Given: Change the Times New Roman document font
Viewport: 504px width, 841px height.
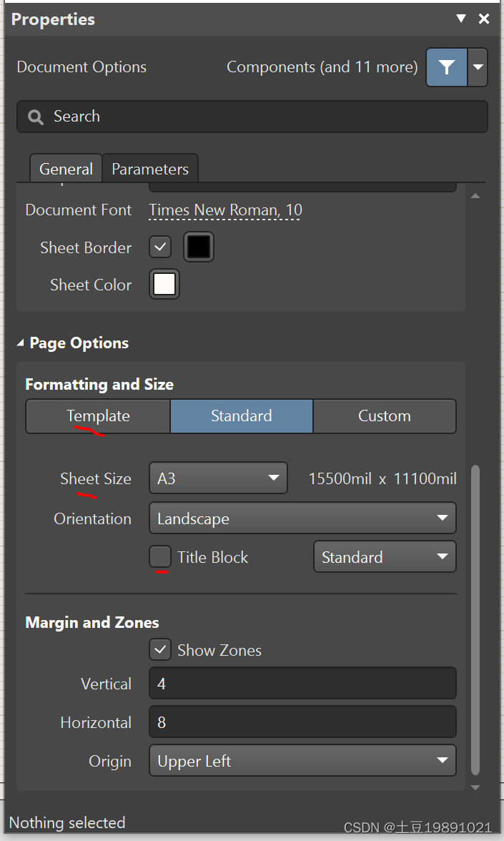Looking at the screenshot, I should 225,210.
